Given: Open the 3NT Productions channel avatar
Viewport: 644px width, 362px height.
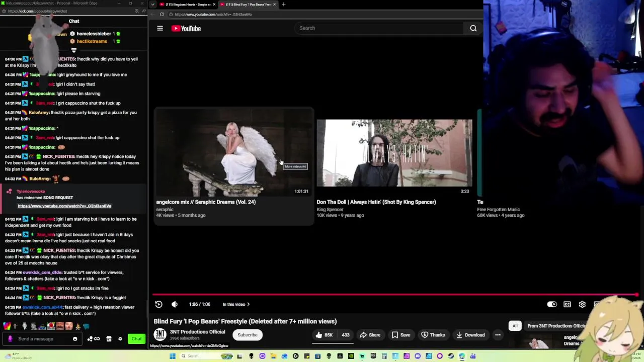Looking at the screenshot, I should (x=160, y=335).
